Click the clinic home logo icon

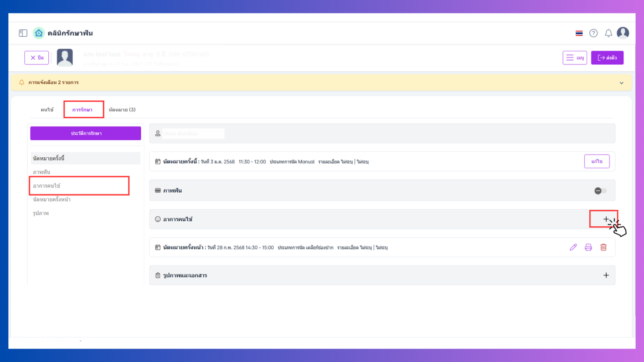point(39,33)
